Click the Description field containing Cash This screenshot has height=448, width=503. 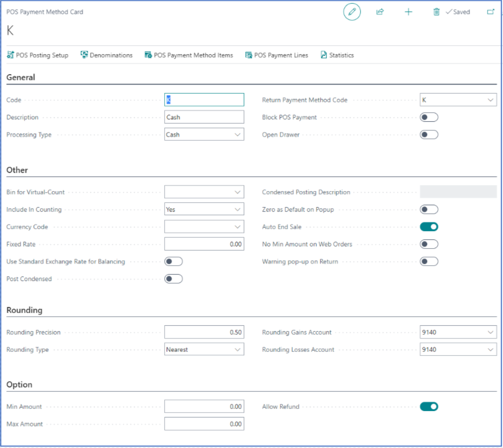[204, 117]
